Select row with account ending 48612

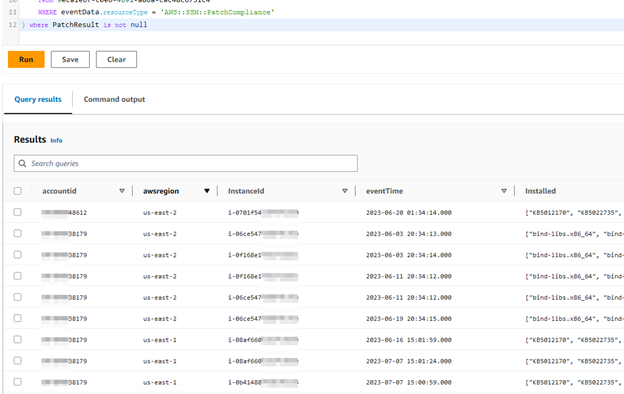pos(18,212)
